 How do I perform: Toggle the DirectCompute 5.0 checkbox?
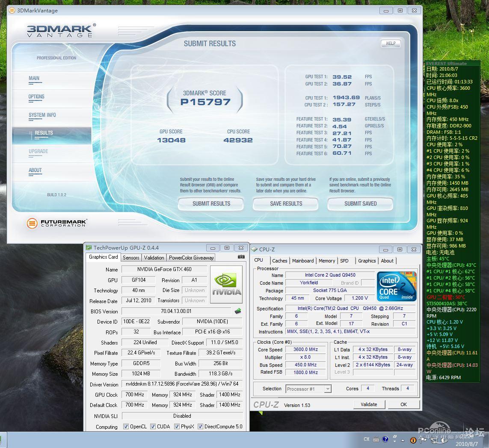click(200, 427)
